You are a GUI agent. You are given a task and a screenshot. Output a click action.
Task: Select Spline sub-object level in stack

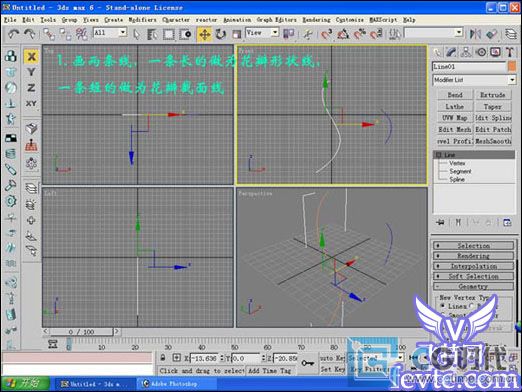tap(457, 179)
